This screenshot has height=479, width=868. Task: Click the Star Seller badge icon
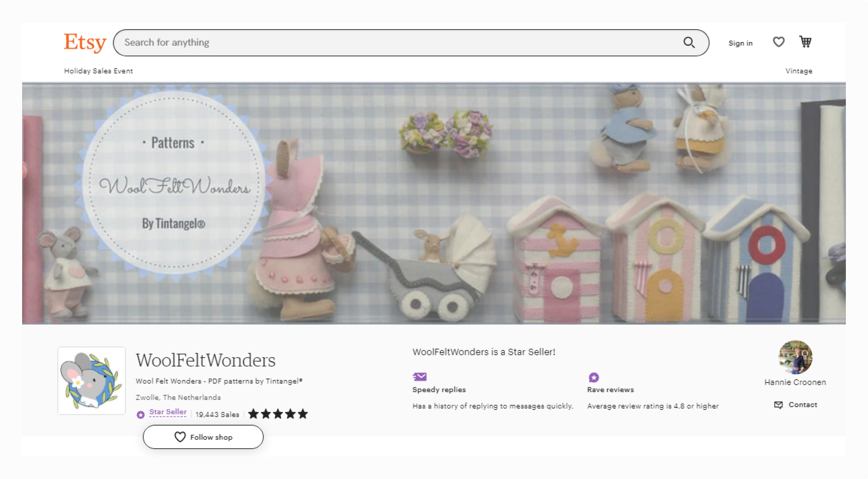141,415
